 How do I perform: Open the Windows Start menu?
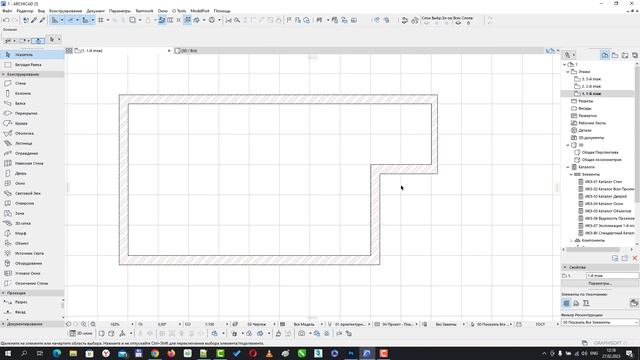point(7,353)
